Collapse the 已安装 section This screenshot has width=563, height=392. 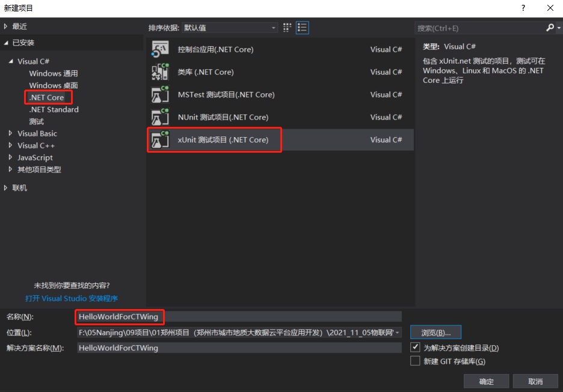point(6,43)
